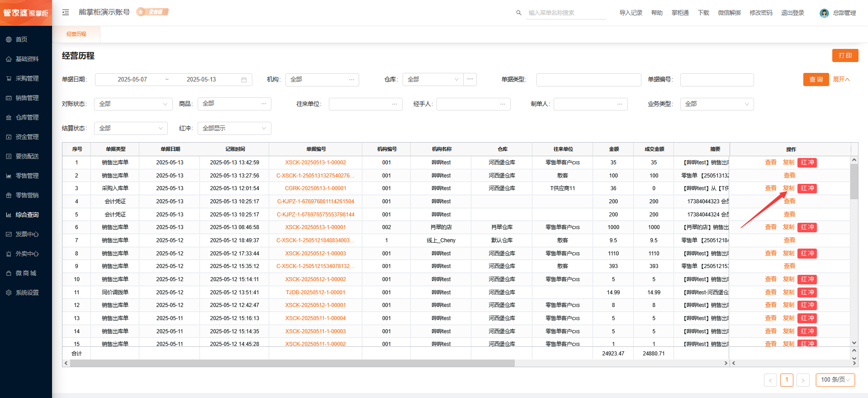The width and height of the screenshot is (868, 398).
Task: Click the search magnifier icon
Action: [x=519, y=13]
